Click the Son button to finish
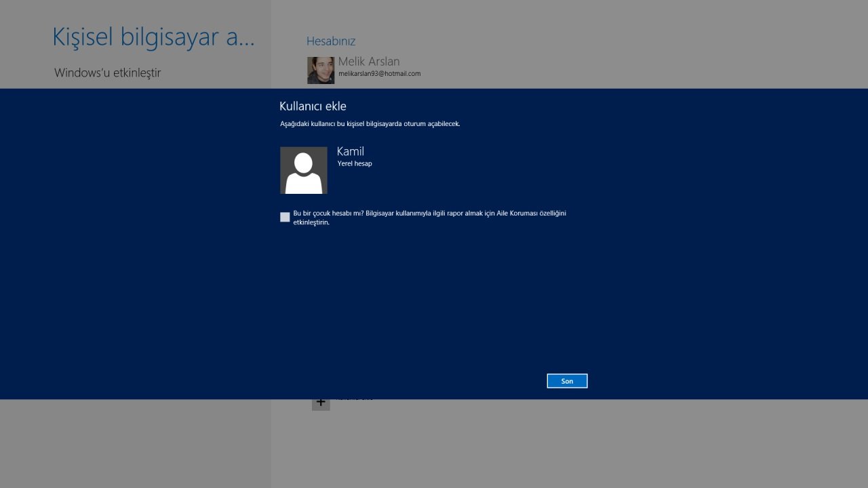Screen dimensions: 868x488 pyautogui.click(x=567, y=381)
